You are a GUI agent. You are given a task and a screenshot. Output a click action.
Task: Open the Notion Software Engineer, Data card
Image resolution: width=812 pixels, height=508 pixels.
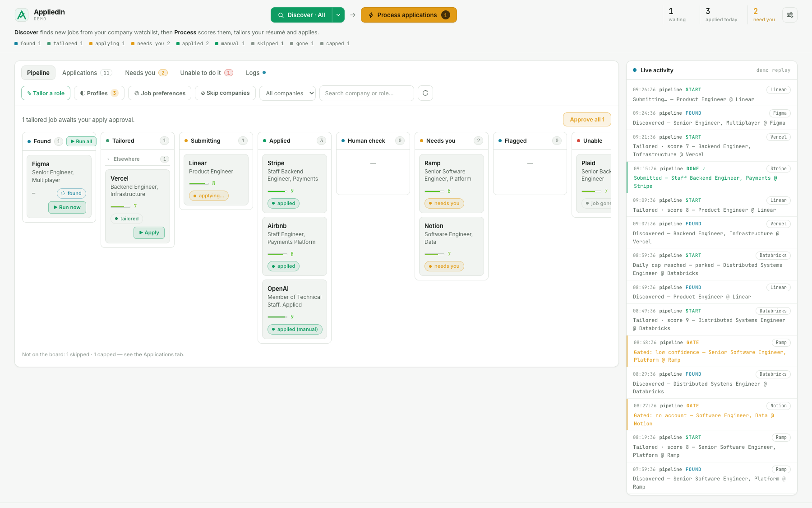pyautogui.click(x=451, y=246)
